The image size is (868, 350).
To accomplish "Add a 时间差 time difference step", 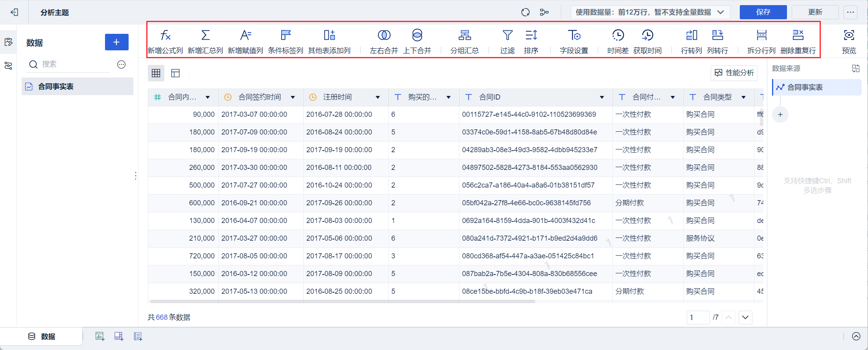I will (618, 41).
